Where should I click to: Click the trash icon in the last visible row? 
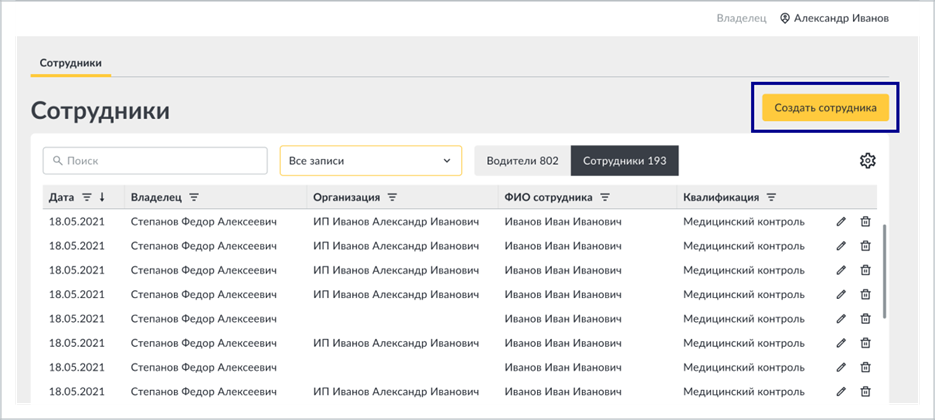(x=865, y=392)
